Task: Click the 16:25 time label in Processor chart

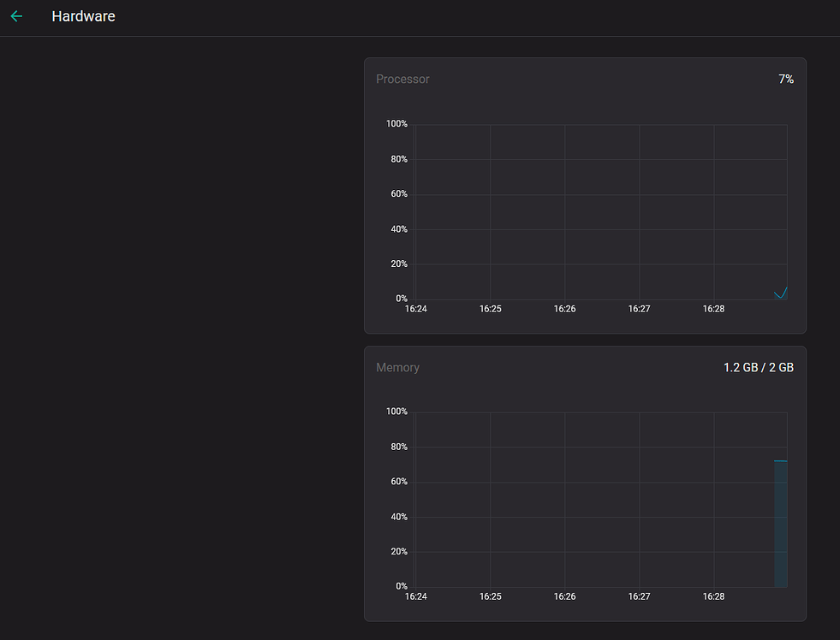Action: coord(490,309)
